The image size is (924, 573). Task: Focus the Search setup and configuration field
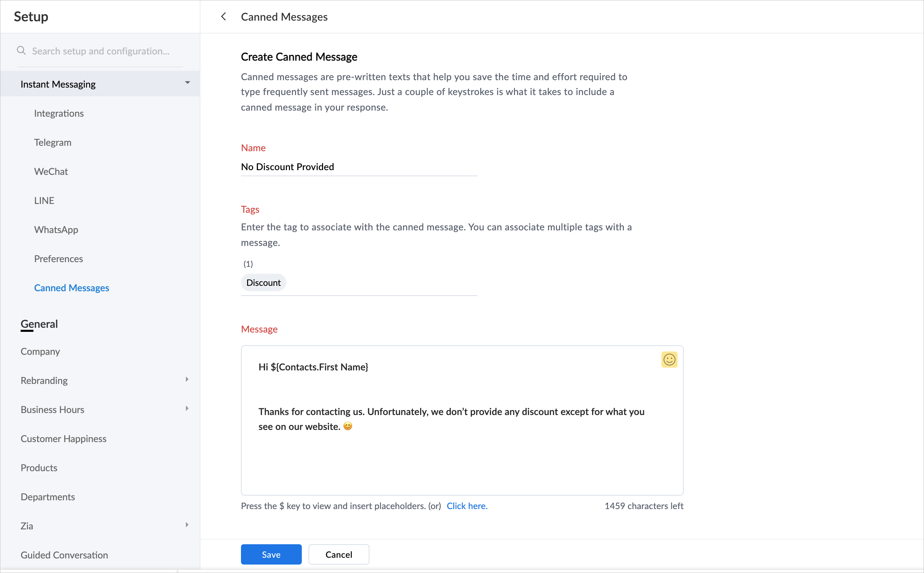[100, 51]
